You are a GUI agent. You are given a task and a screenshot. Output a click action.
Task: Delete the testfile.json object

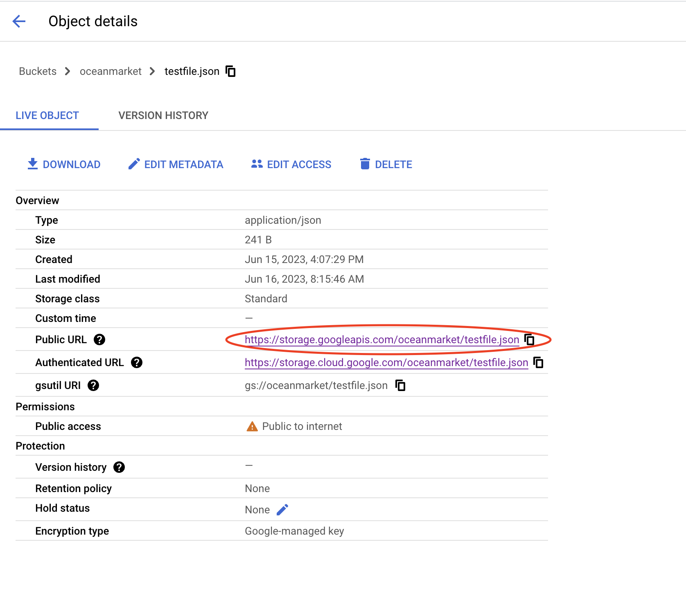click(386, 164)
